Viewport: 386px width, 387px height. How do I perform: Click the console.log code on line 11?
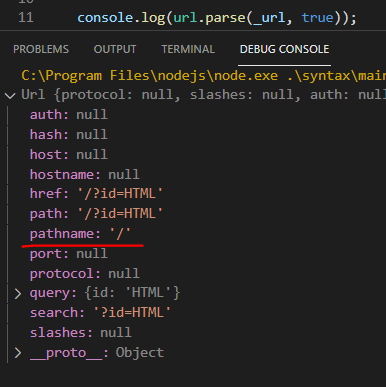coord(217,18)
